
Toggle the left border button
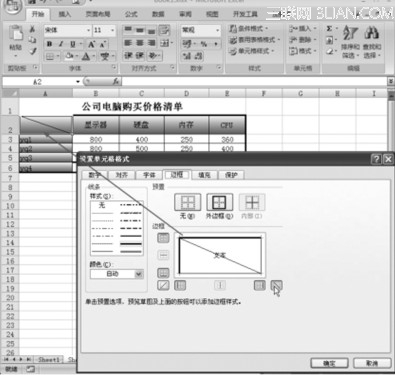pos(180,285)
